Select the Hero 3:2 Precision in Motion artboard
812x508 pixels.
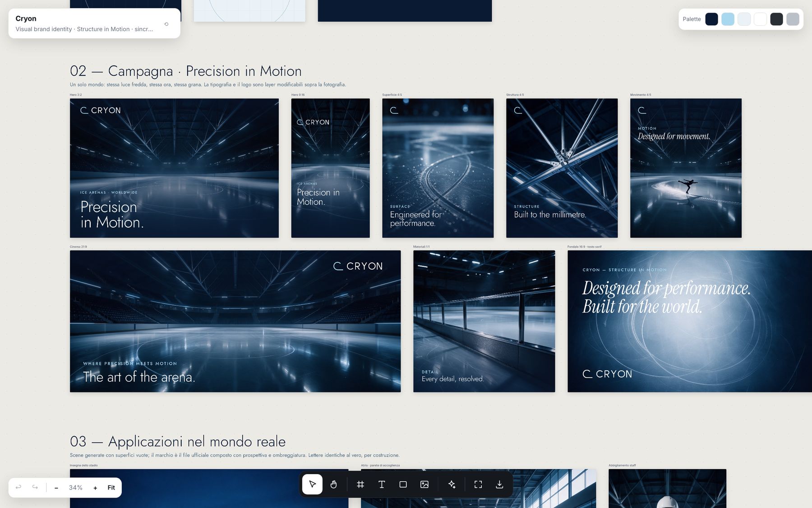174,168
